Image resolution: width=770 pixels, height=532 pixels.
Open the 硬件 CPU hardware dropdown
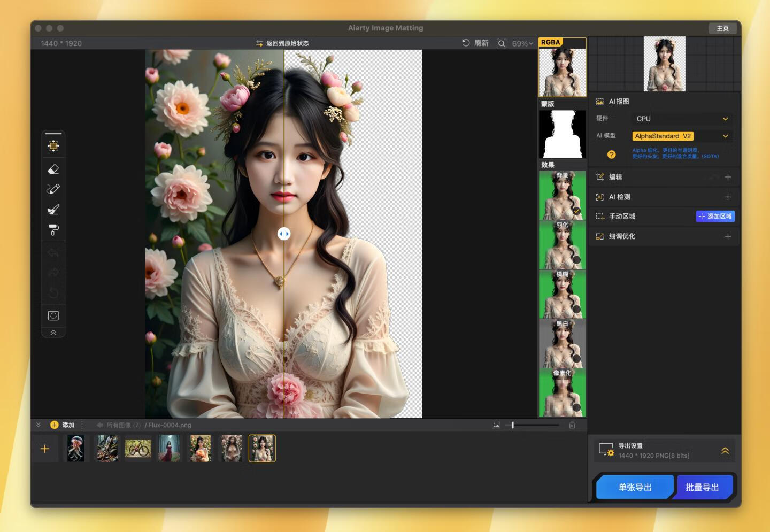click(681, 119)
